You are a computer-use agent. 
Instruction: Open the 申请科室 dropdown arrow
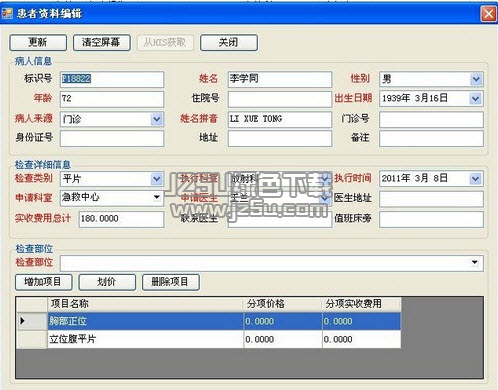(x=156, y=197)
